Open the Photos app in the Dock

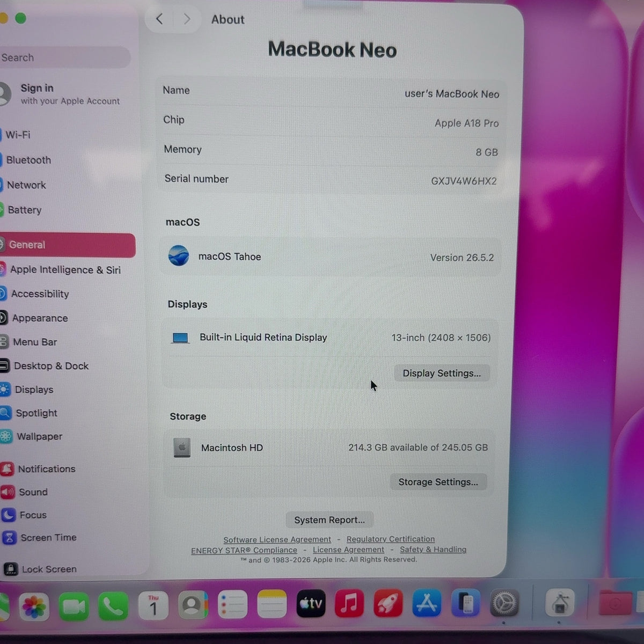coord(34,606)
